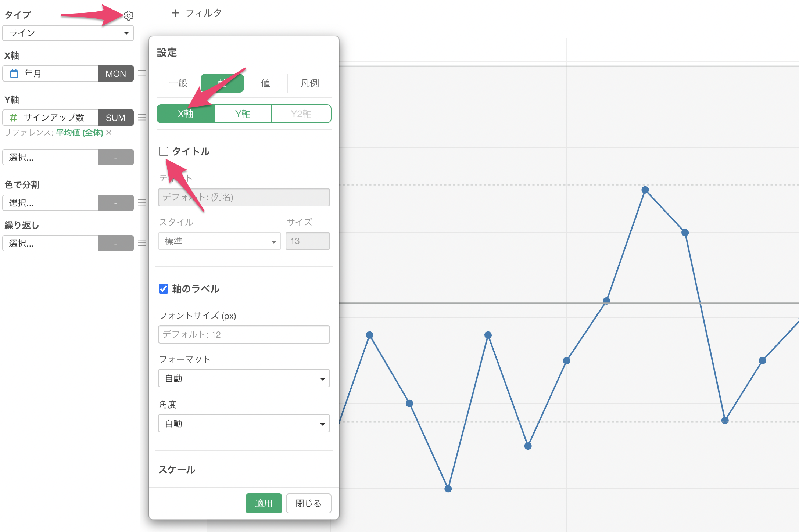Click the plus icon to add filter

176,13
